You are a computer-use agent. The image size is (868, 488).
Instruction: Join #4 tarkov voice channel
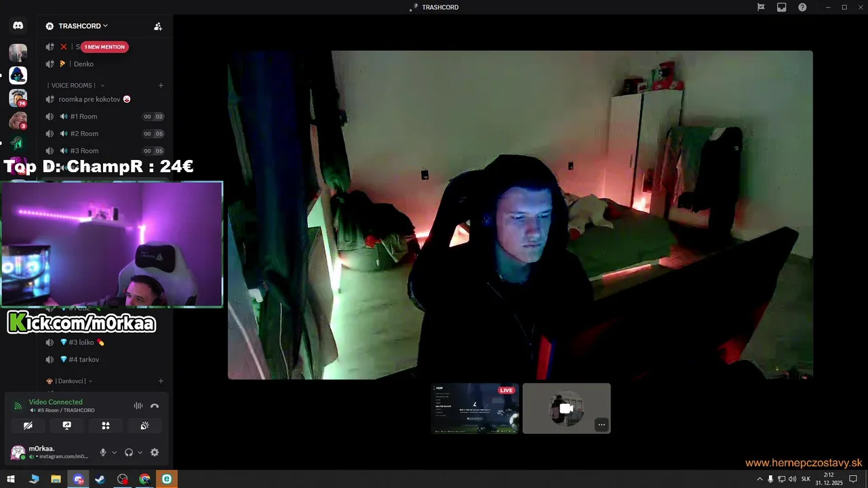click(x=105, y=359)
